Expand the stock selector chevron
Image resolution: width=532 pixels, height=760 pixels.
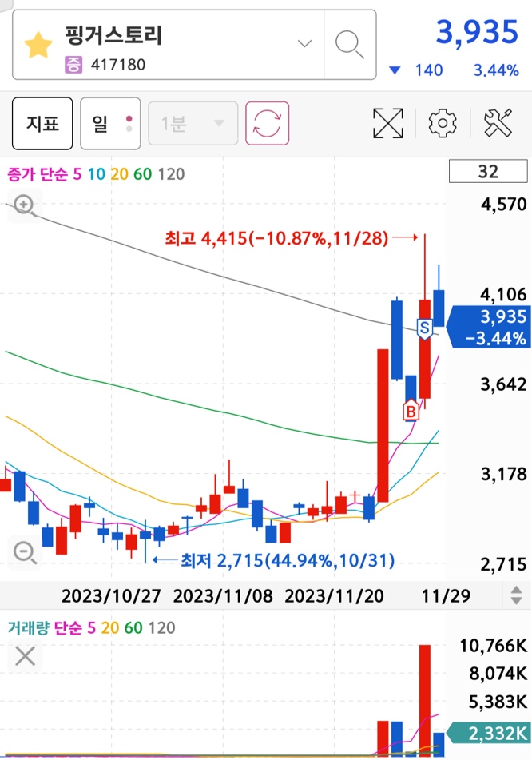click(304, 44)
